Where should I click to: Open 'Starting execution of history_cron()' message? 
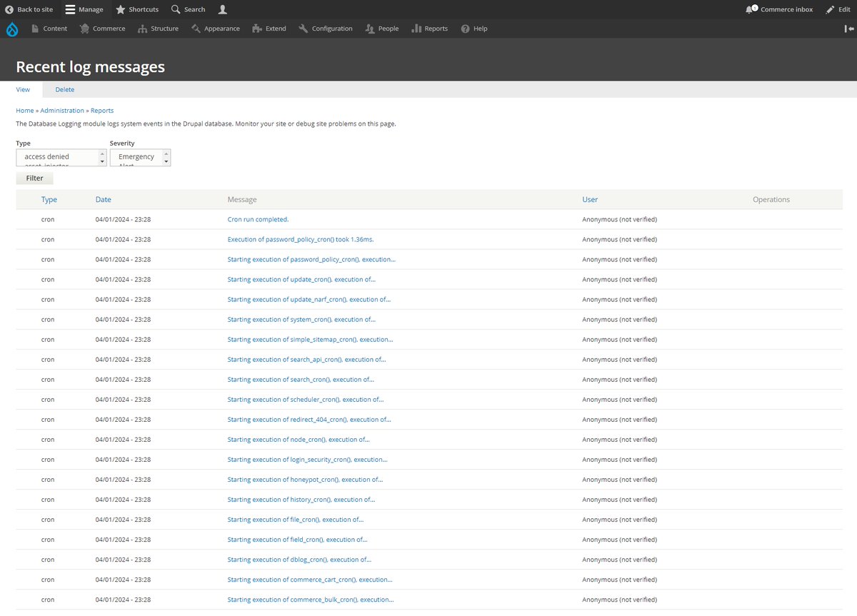pyautogui.click(x=301, y=500)
